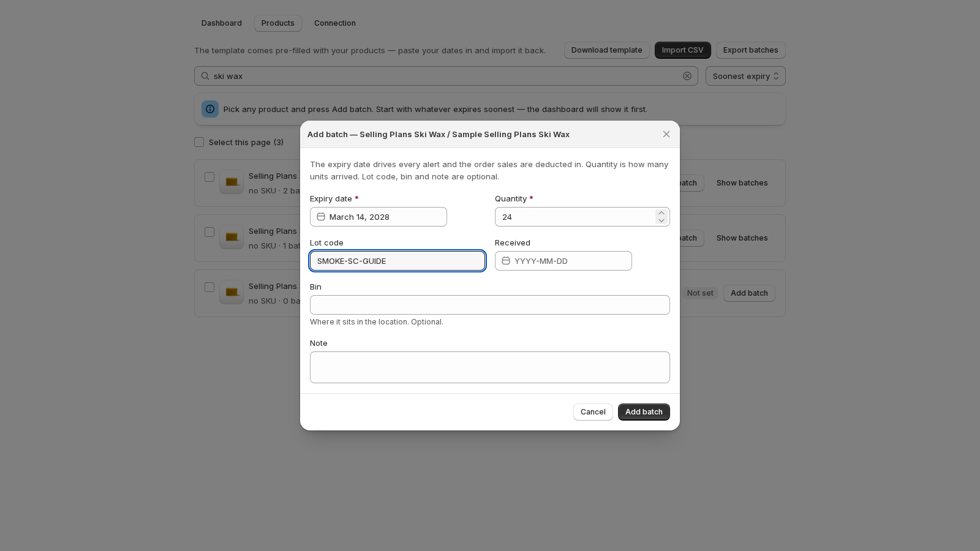Click Add batch in the Not set row
The height and width of the screenshot is (551, 980).
click(749, 293)
